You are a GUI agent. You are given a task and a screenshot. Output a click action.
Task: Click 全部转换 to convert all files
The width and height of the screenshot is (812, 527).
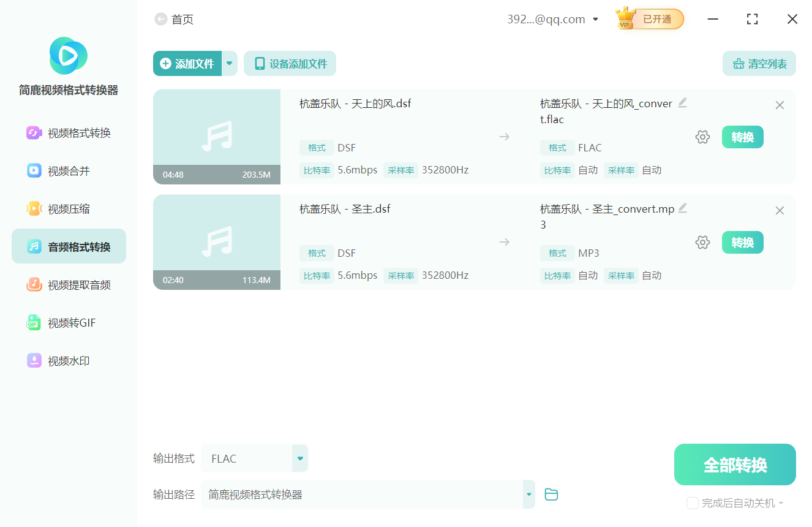(x=734, y=464)
